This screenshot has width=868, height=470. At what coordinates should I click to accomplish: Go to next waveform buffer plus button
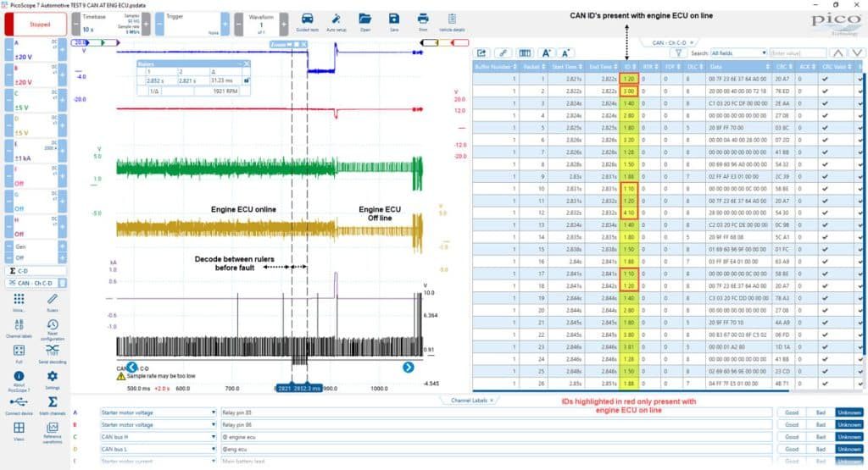(x=283, y=25)
